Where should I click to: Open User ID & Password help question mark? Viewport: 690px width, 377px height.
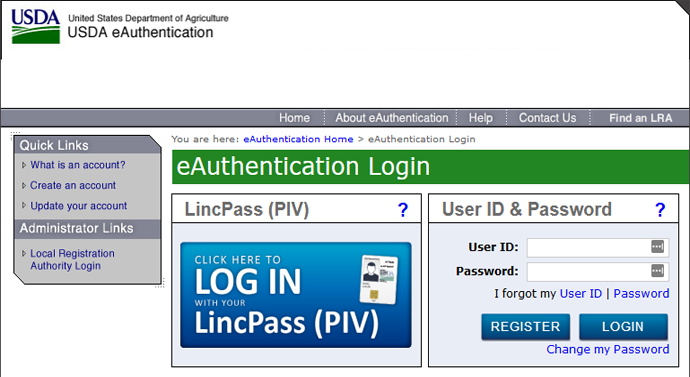click(x=660, y=210)
